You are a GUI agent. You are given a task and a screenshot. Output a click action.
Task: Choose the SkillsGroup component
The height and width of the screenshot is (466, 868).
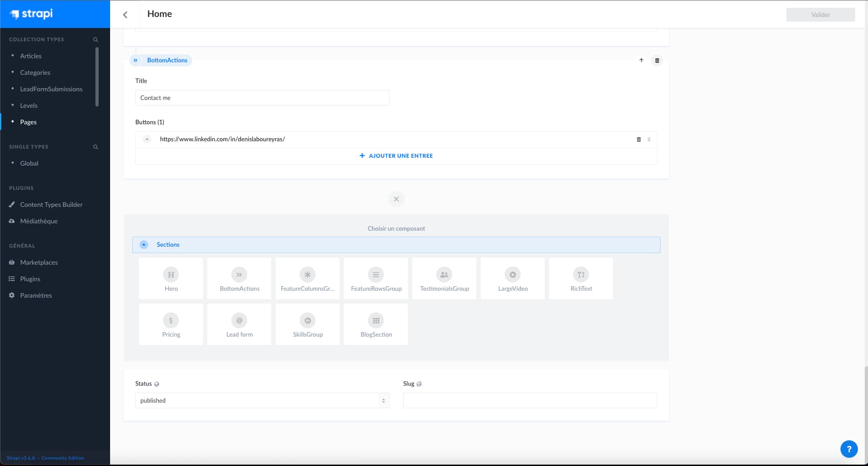pyautogui.click(x=307, y=324)
